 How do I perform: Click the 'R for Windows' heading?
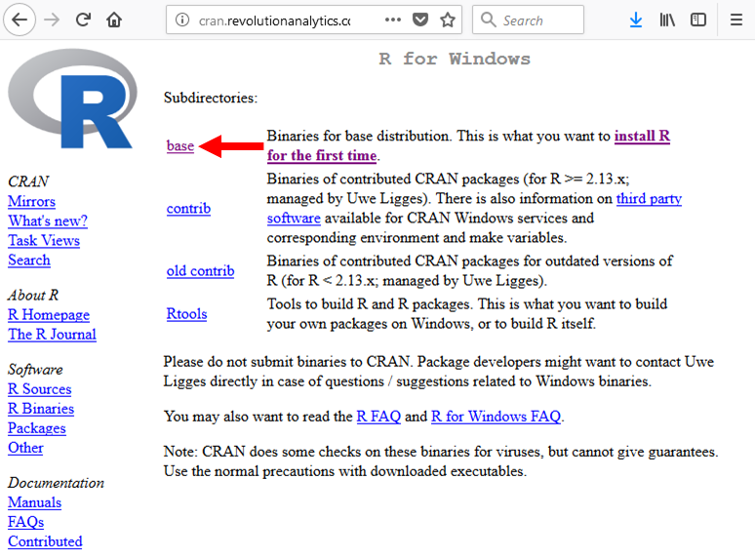455,59
